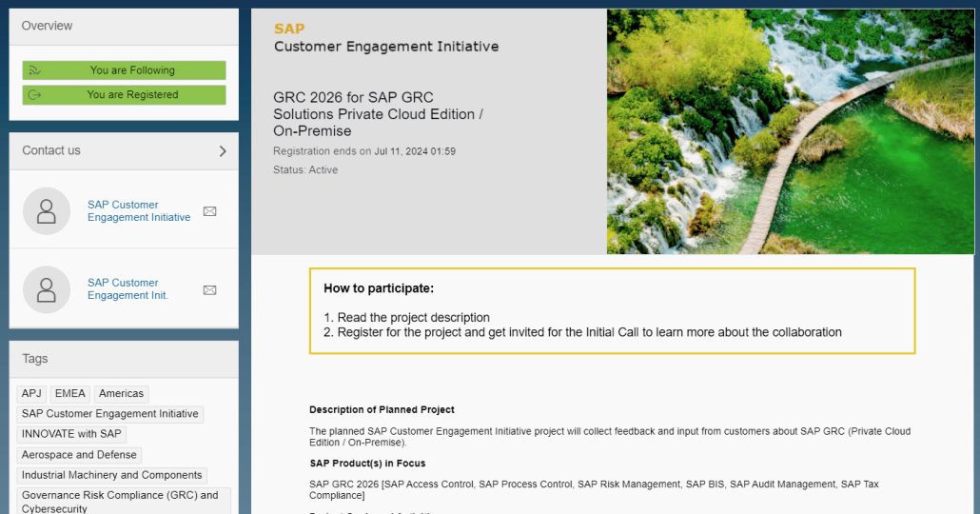The width and height of the screenshot is (980, 514).
Task: Click the Tags panel header
Action: click(124, 359)
